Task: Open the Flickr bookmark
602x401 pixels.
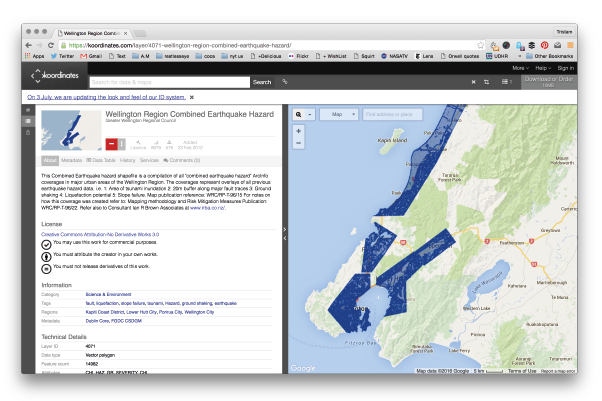Action: 298,56
